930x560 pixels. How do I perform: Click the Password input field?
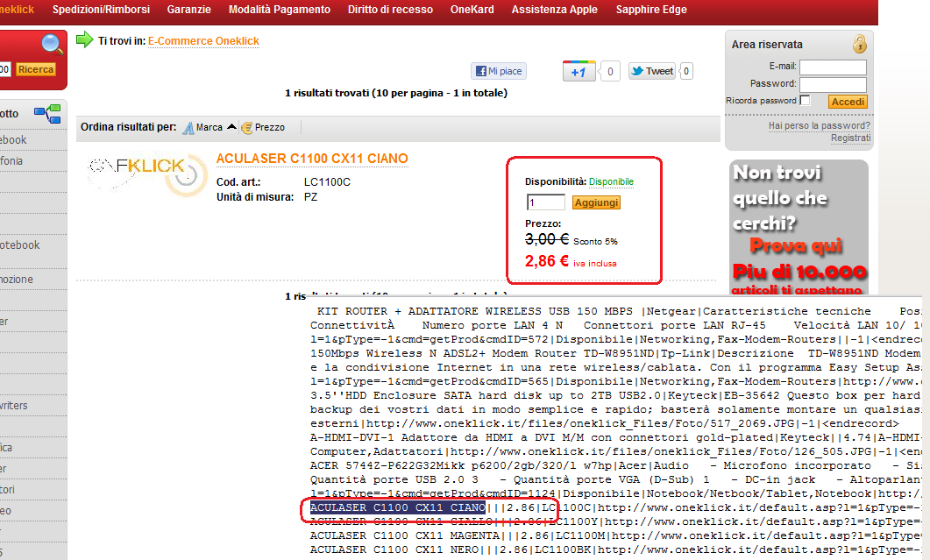pyautogui.click(x=833, y=84)
